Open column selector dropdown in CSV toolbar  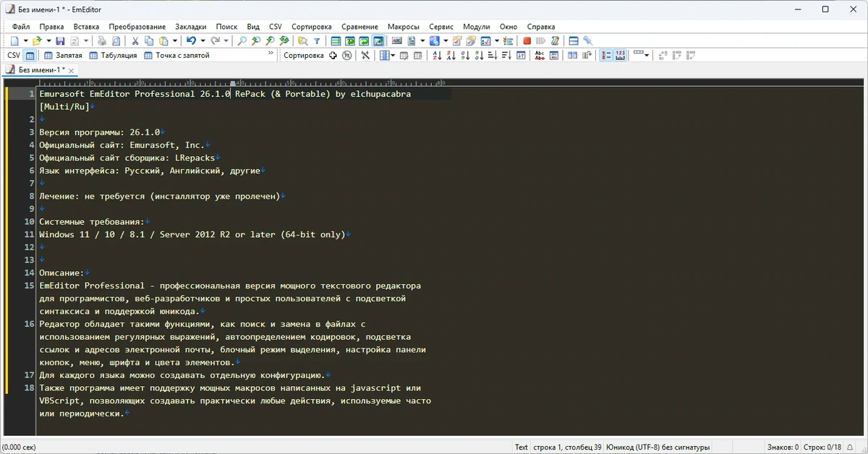[391, 55]
